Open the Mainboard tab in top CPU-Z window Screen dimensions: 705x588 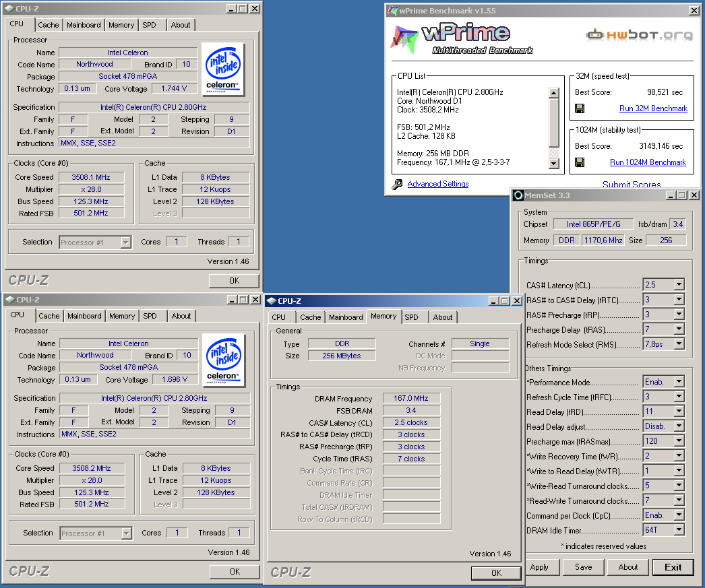[x=84, y=25]
